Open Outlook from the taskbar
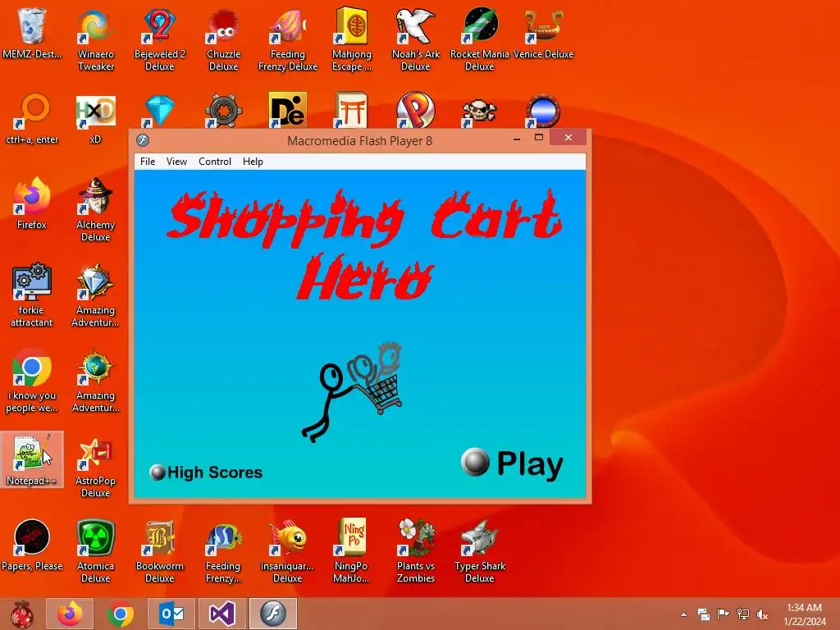 point(171,614)
